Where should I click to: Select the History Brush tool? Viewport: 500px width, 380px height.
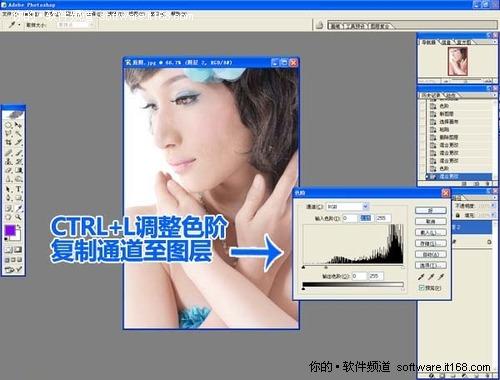tap(18, 161)
